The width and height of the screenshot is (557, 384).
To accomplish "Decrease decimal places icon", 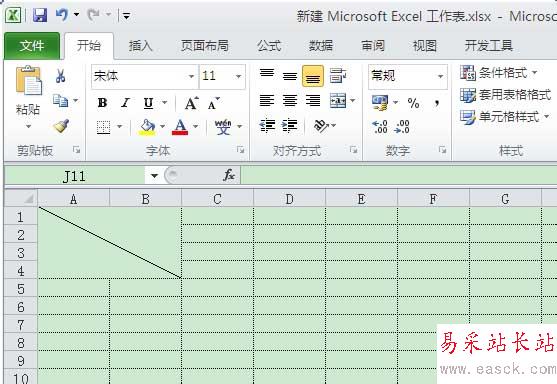I will [x=402, y=127].
